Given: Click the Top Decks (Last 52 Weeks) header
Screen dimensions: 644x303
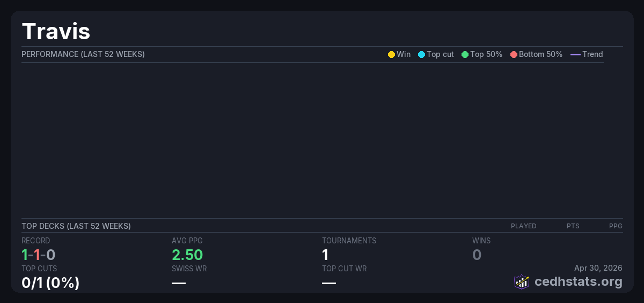Looking at the screenshot, I should pos(76,226).
